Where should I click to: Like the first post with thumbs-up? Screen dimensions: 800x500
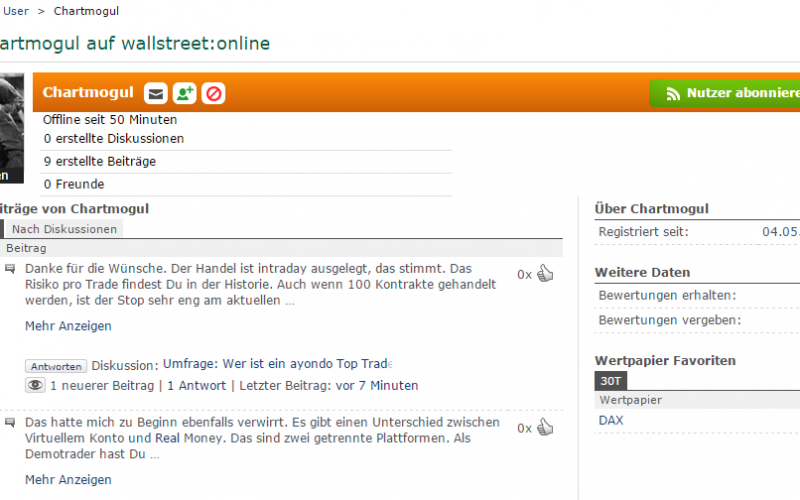[x=545, y=274]
